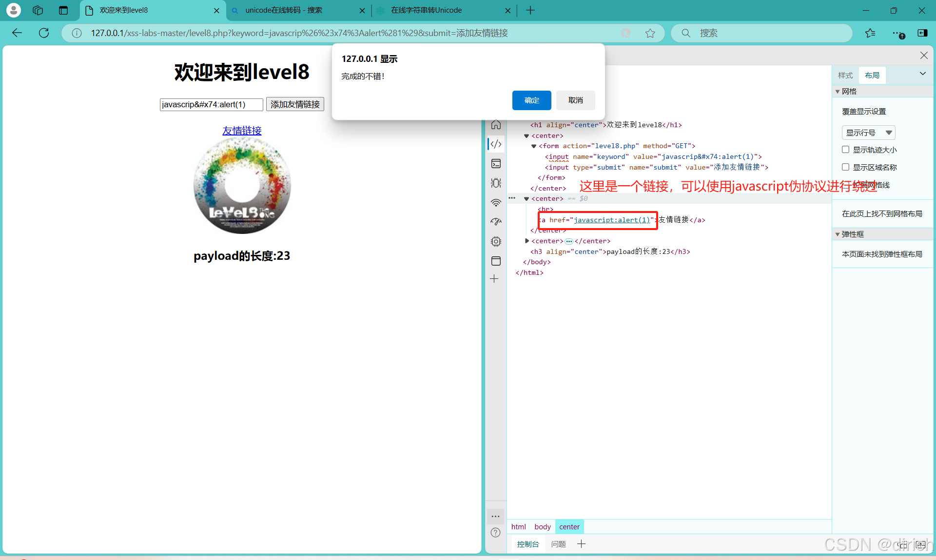This screenshot has width=936, height=560.
Task: Open the Performance gauge icon
Action: point(496,222)
